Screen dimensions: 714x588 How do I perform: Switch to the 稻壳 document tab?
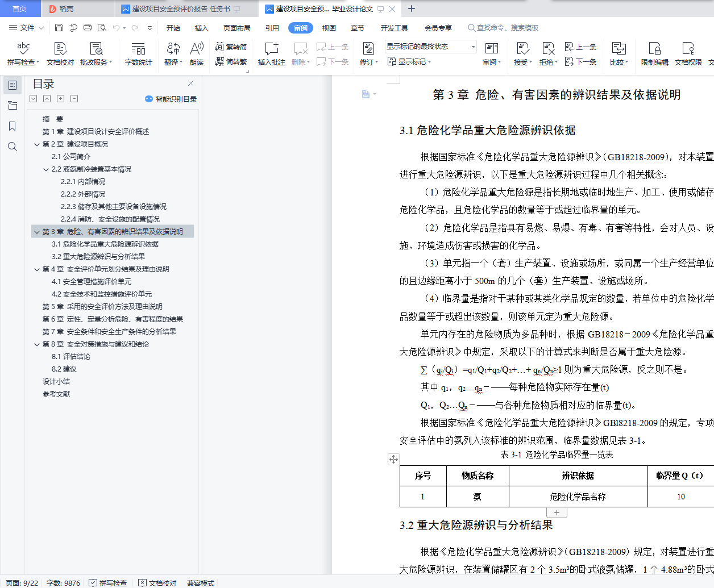[x=77, y=9]
